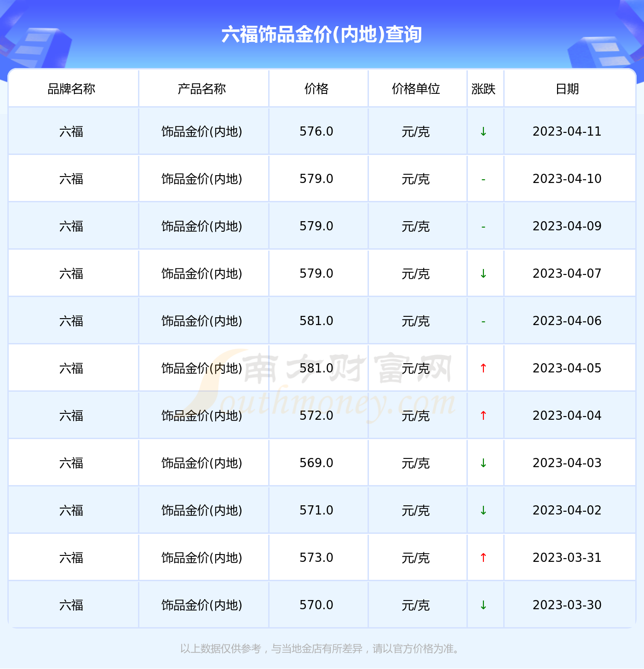Click the page title 六福饰品金价(内地)查询

(x=322, y=34)
